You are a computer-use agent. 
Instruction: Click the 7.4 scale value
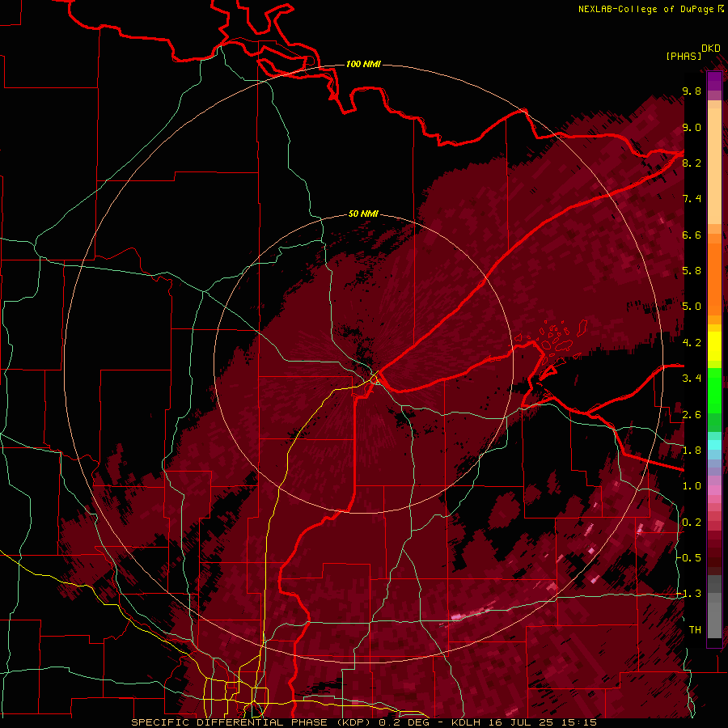[692, 199]
